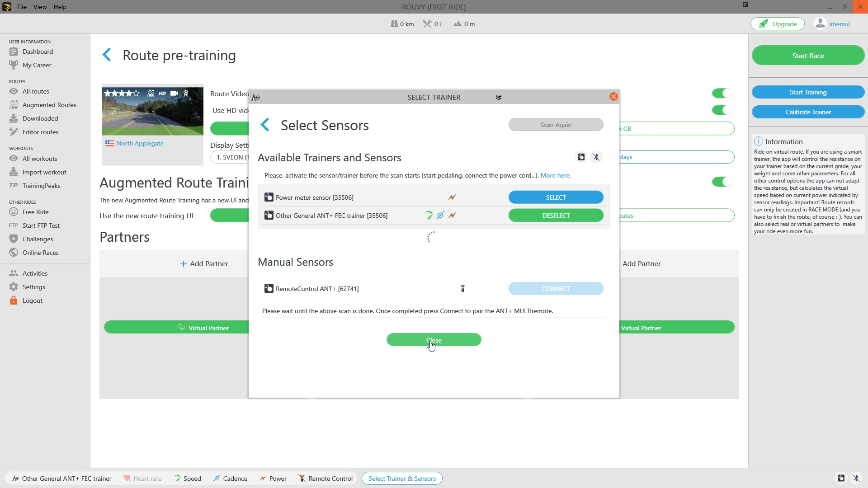Click right Virtual Partner button
The height and width of the screenshot is (488, 868).
pyautogui.click(x=677, y=328)
